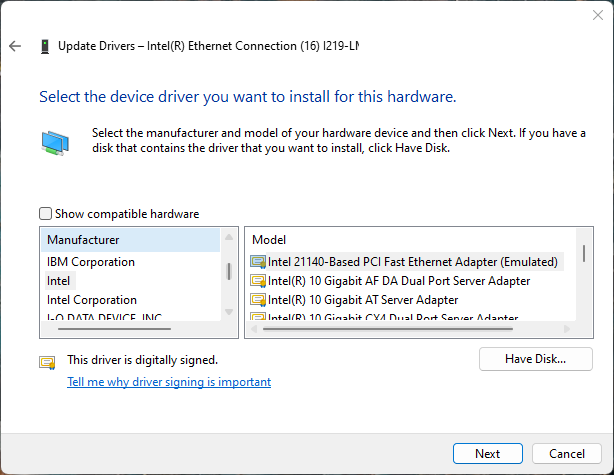Cancel the driver update

point(567,453)
